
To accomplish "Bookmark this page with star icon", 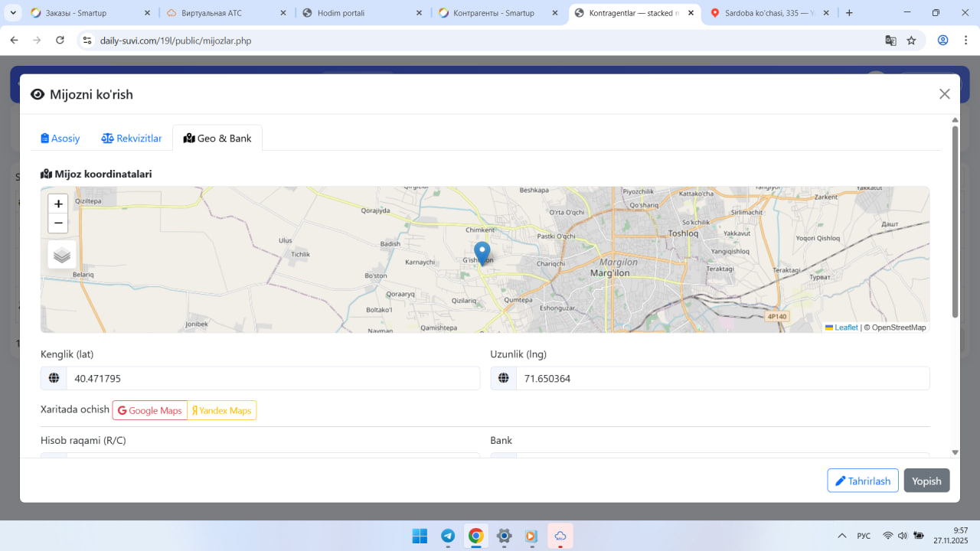I will 911,41.
